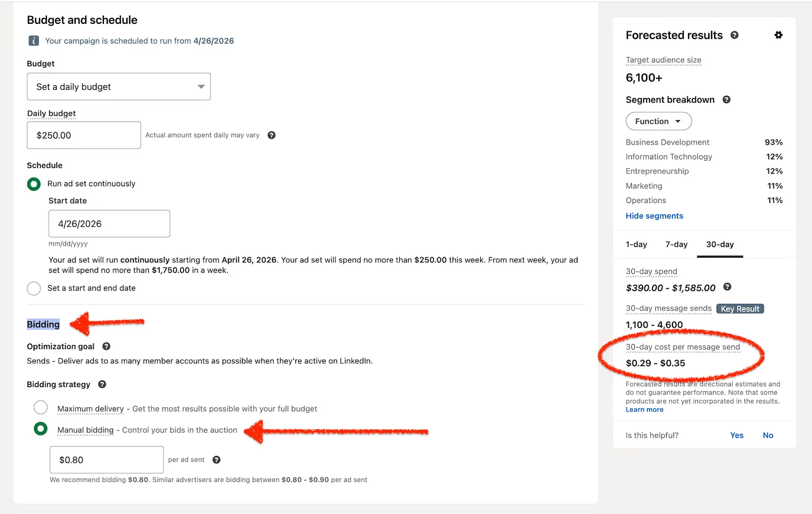This screenshot has height=514, width=812.
Task: Switch to the 7-day forecast tab
Action: [x=676, y=245]
